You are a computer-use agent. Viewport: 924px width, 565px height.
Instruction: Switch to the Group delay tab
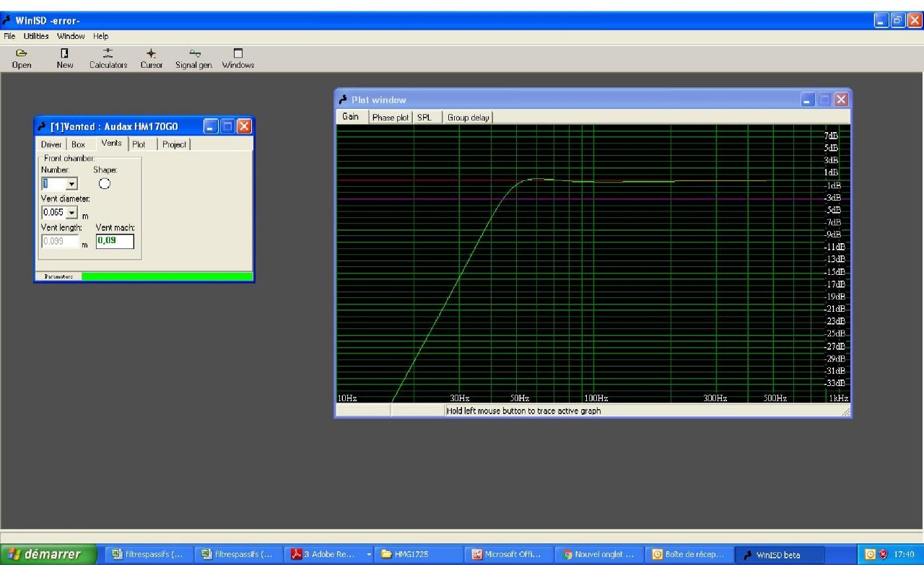(x=468, y=118)
